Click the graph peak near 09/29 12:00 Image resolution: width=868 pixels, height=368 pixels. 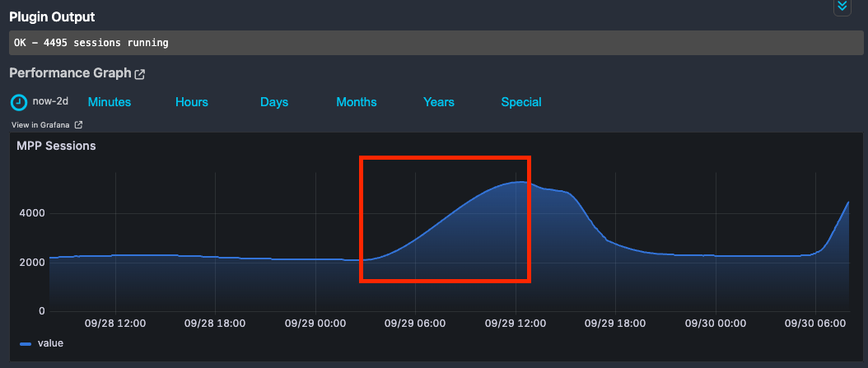point(520,182)
